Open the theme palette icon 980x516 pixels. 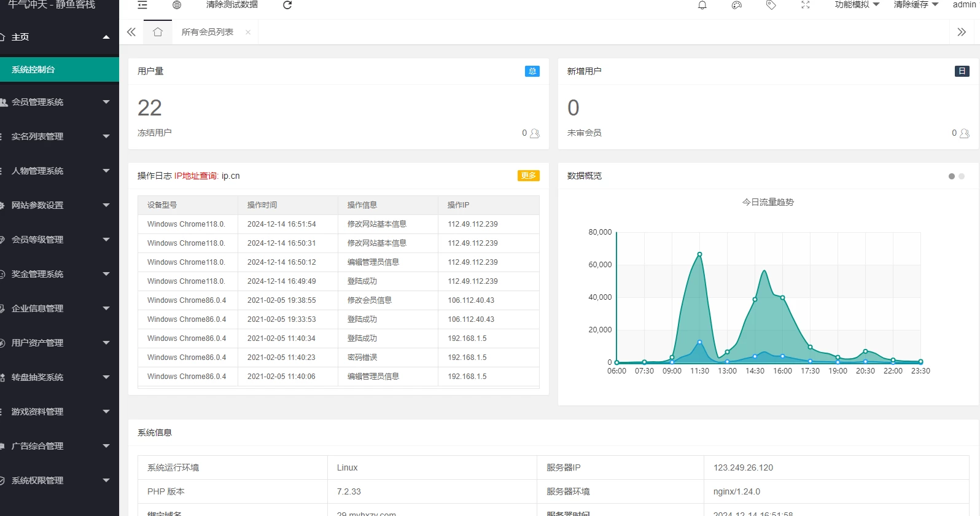737,5
